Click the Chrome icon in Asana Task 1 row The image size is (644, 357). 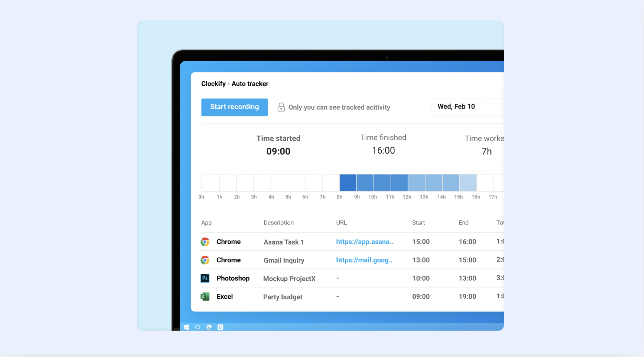click(205, 242)
